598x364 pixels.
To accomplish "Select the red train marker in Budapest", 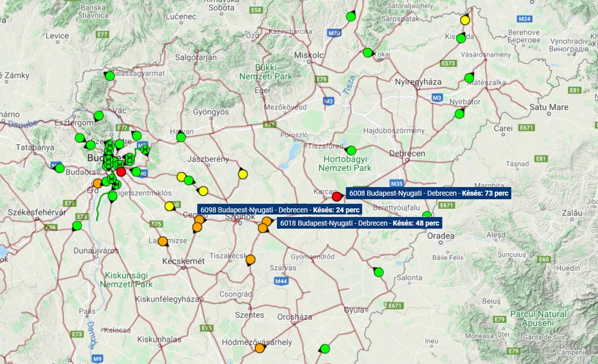I will pos(121,172).
